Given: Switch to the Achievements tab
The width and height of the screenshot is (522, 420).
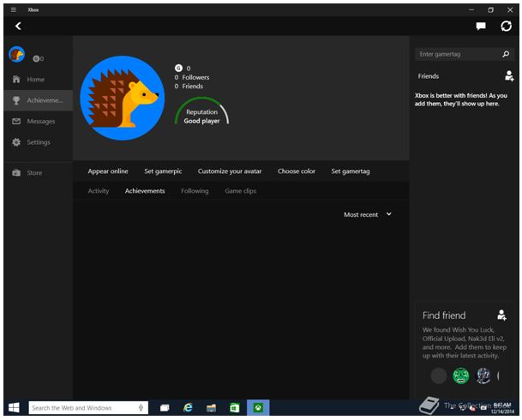Looking at the screenshot, I should coord(145,190).
